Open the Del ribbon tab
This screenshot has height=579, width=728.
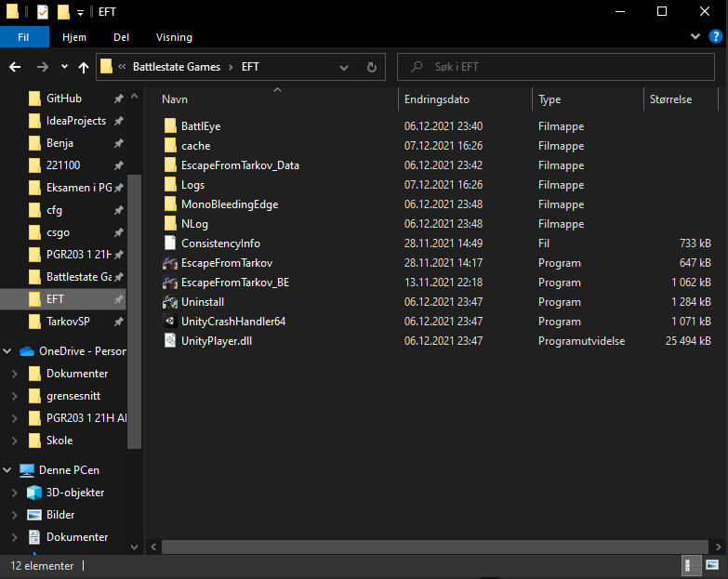point(121,37)
